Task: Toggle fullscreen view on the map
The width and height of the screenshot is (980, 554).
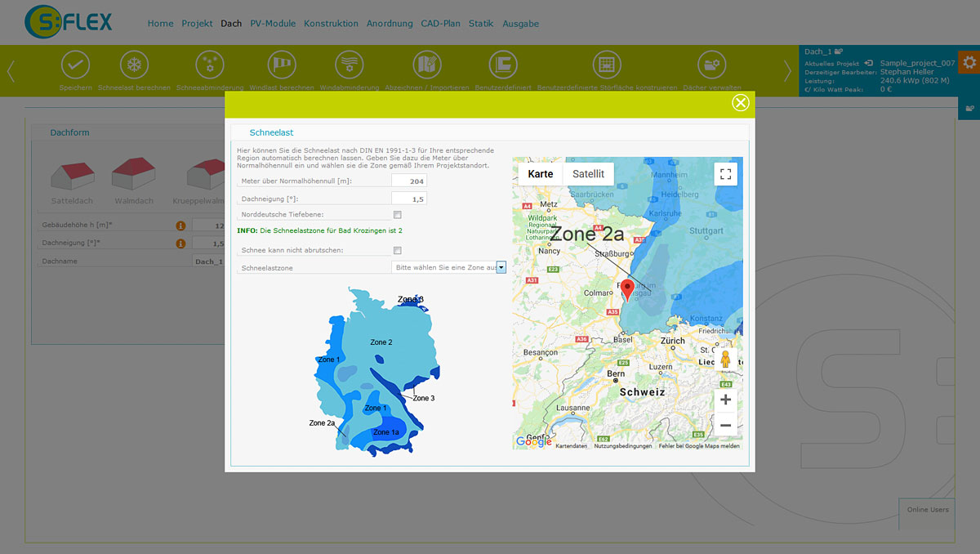Action: 725,174
